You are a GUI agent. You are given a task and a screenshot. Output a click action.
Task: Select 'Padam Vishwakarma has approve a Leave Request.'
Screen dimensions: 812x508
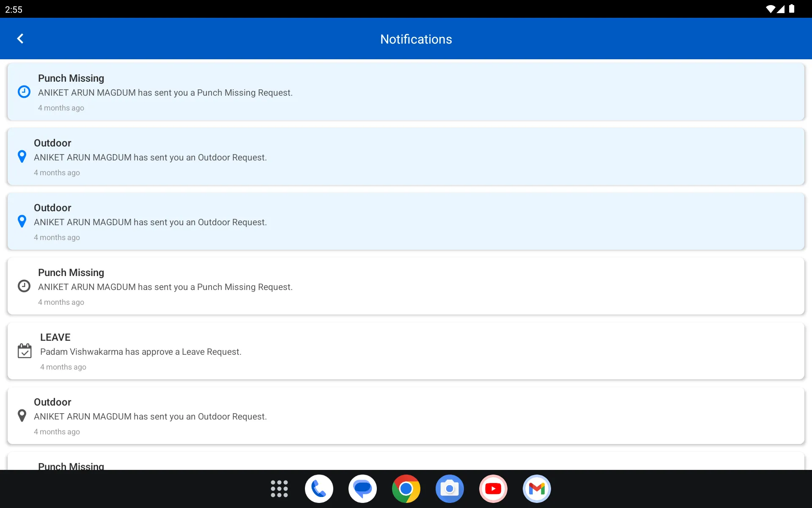141,352
